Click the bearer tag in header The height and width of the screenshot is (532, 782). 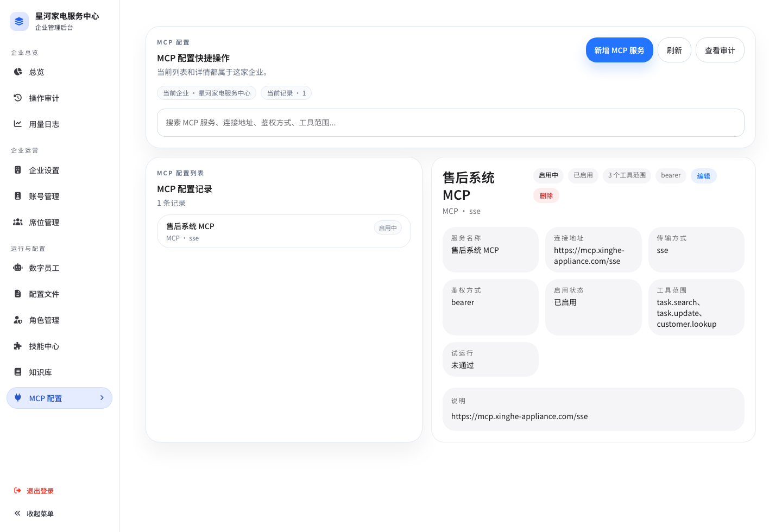pyautogui.click(x=671, y=175)
